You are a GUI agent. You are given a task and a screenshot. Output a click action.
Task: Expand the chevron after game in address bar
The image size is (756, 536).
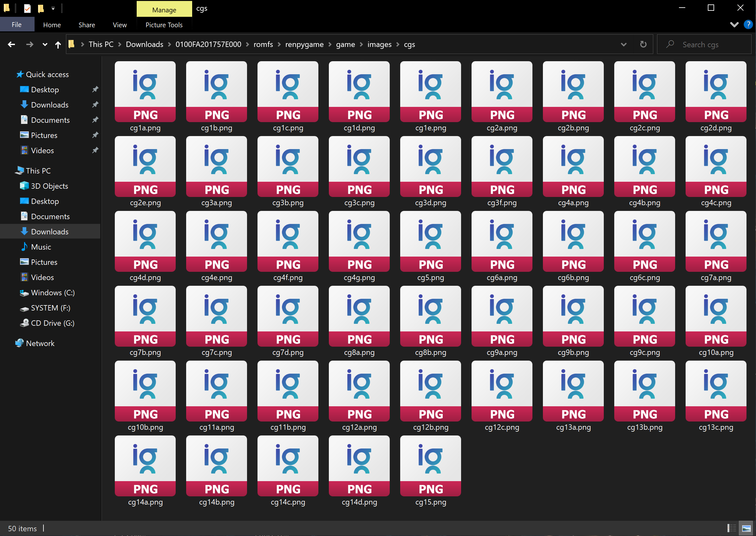[x=361, y=44]
